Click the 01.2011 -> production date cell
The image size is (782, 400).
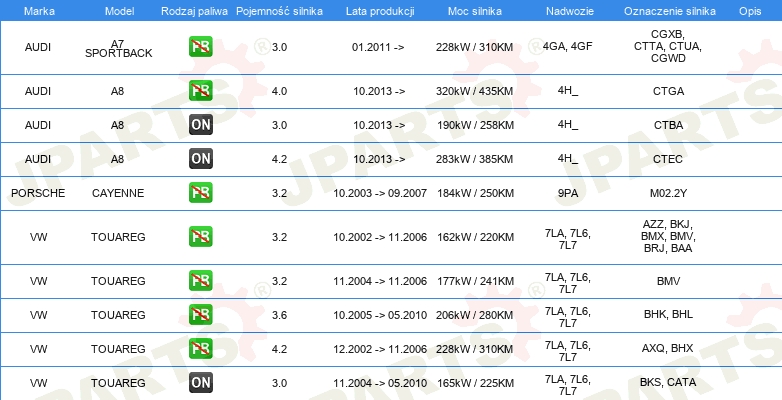tap(378, 47)
